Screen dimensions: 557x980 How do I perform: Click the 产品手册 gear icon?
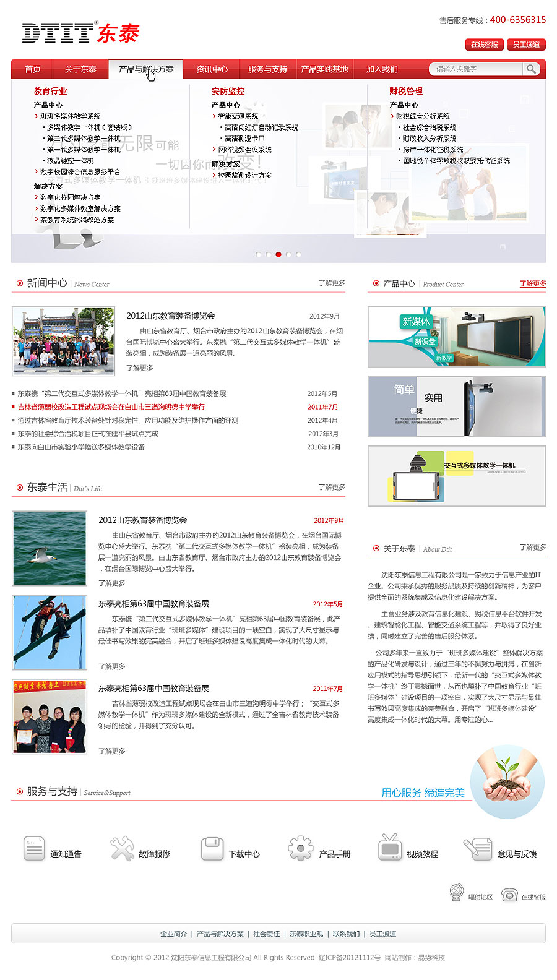pos(301,848)
